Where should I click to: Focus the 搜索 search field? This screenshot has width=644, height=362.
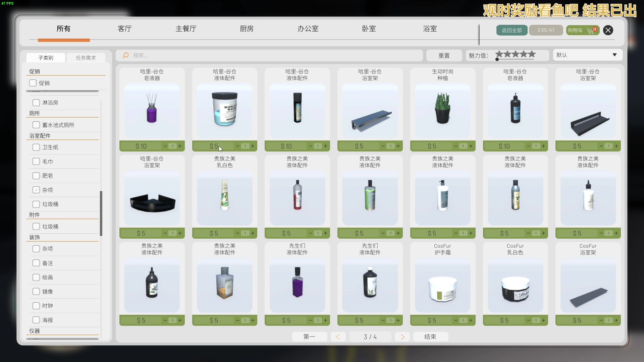coord(269,55)
